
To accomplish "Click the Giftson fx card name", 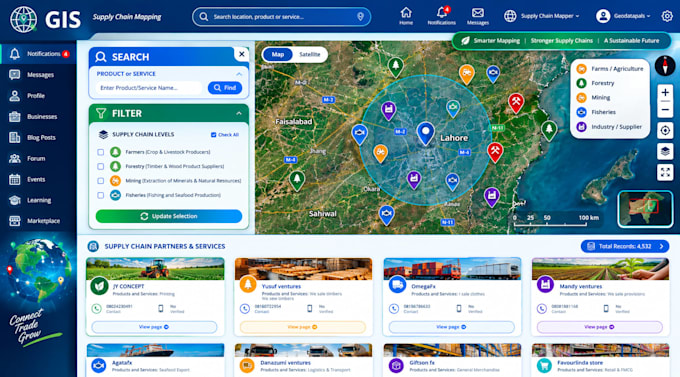I will coord(422,363).
